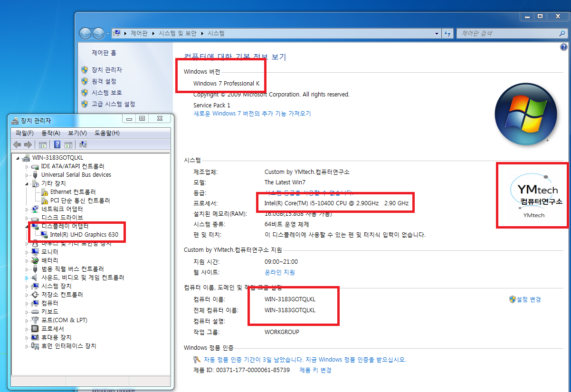Open the address bar history dropdown arrow
This screenshot has height=392, width=571.
[x=437, y=34]
